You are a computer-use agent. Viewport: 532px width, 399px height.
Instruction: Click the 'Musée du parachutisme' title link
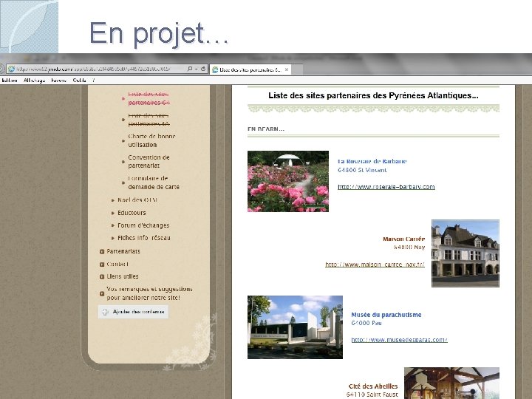click(386, 315)
